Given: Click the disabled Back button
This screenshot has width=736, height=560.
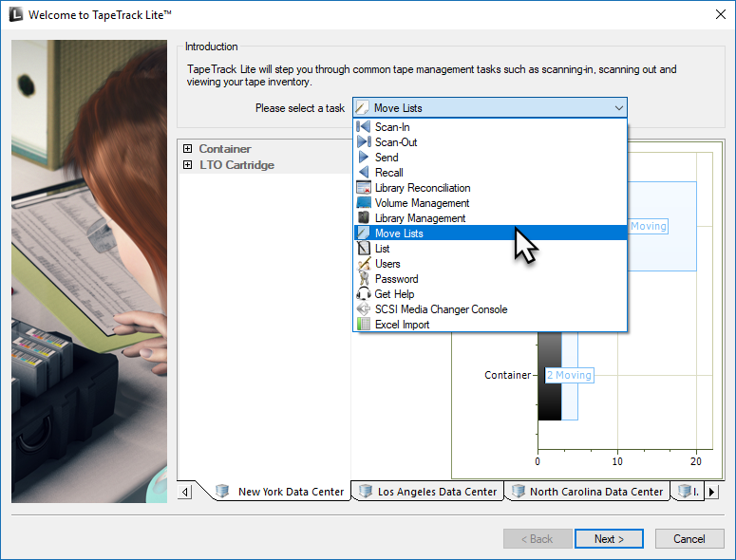Looking at the screenshot, I should click(x=537, y=539).
